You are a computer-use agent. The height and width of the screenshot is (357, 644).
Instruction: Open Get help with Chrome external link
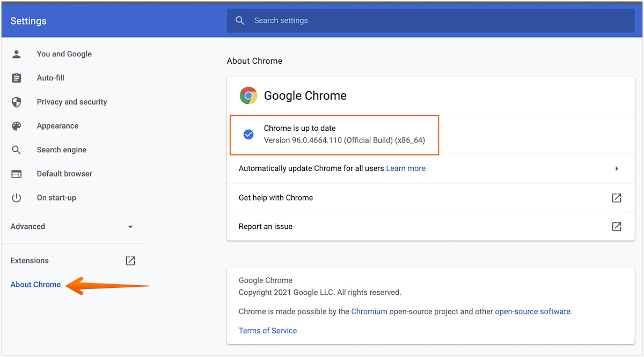click(x=616, y=198)
